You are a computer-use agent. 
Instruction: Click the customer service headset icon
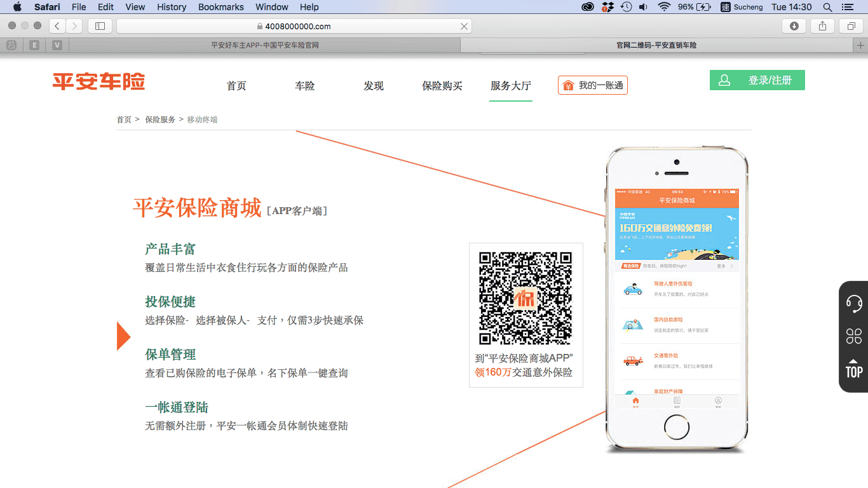(x=854, y=303)
